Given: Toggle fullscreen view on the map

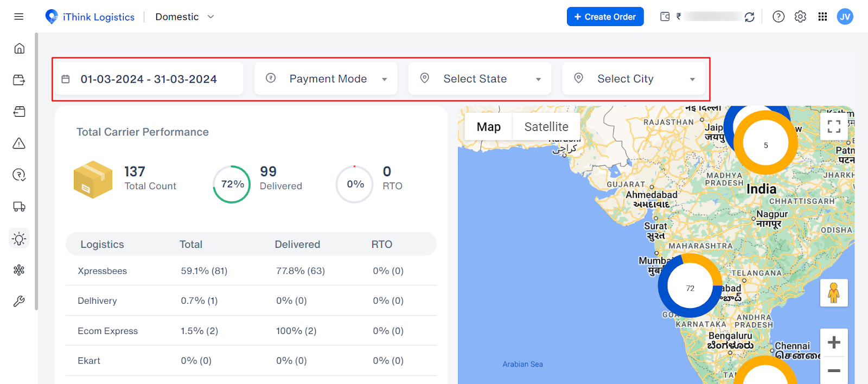Looking at the screenshot, I should 834,126.
